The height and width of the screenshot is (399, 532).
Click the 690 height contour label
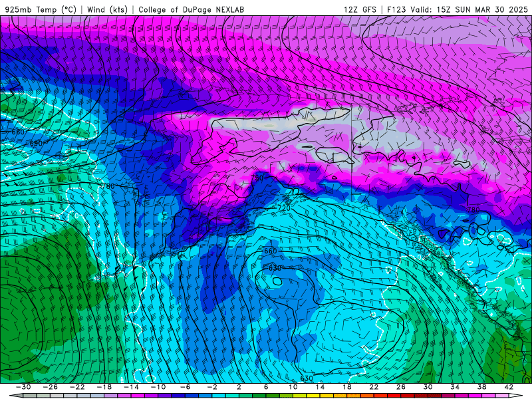click(36, 144)
